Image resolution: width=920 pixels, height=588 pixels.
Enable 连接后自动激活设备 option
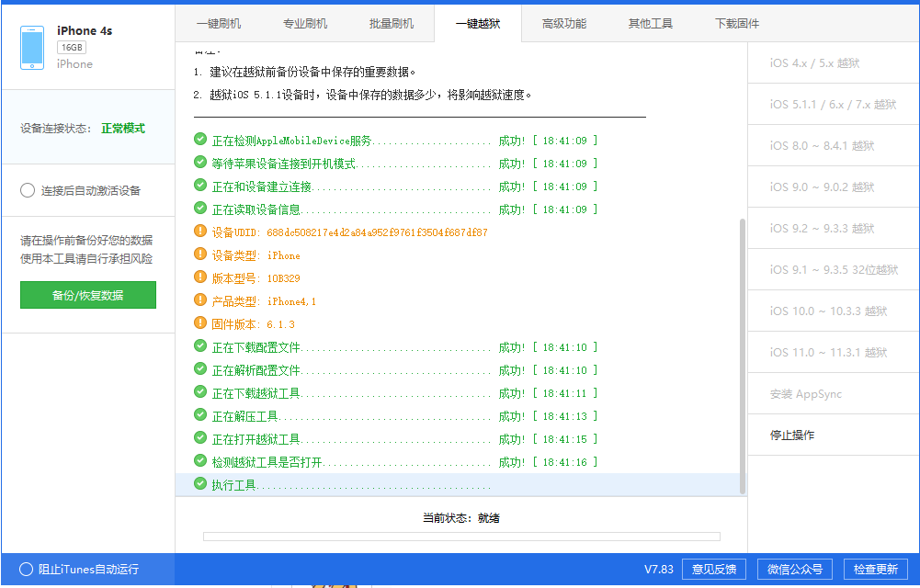click(x=28, y=190)
